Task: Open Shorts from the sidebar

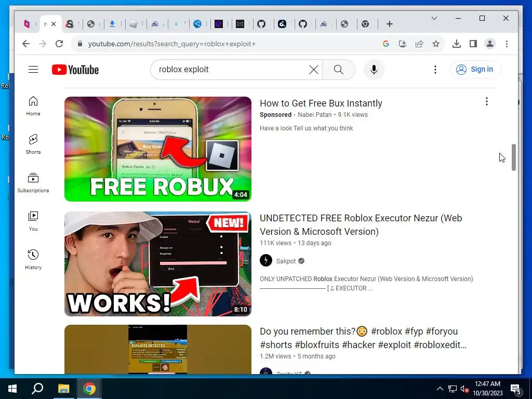Action: (x=33, y=144)
